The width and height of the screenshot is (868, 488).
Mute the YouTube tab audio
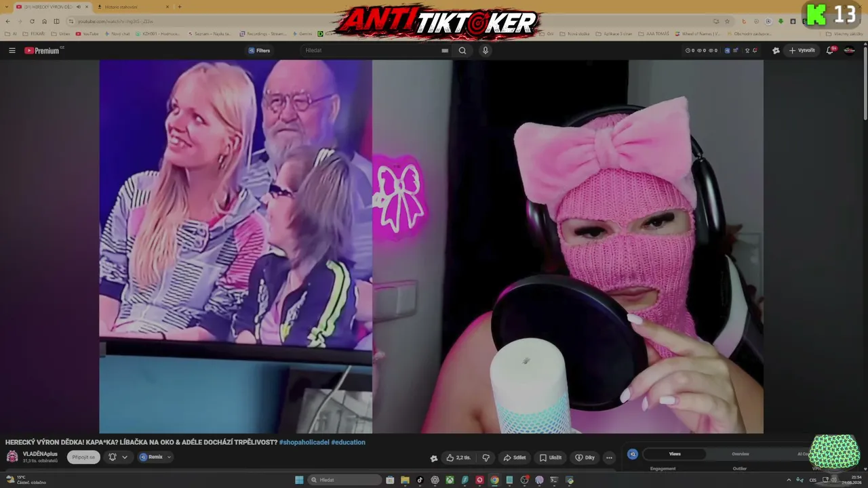78,7
